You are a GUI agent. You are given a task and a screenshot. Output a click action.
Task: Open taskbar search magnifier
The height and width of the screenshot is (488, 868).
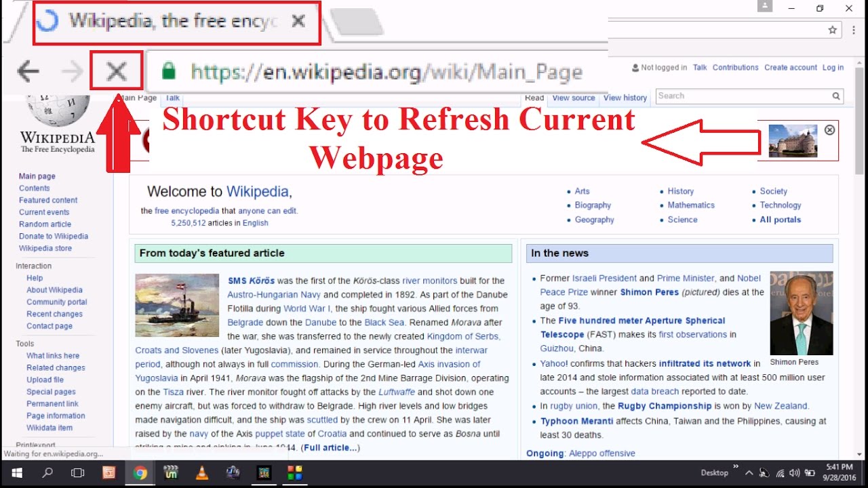47,473
